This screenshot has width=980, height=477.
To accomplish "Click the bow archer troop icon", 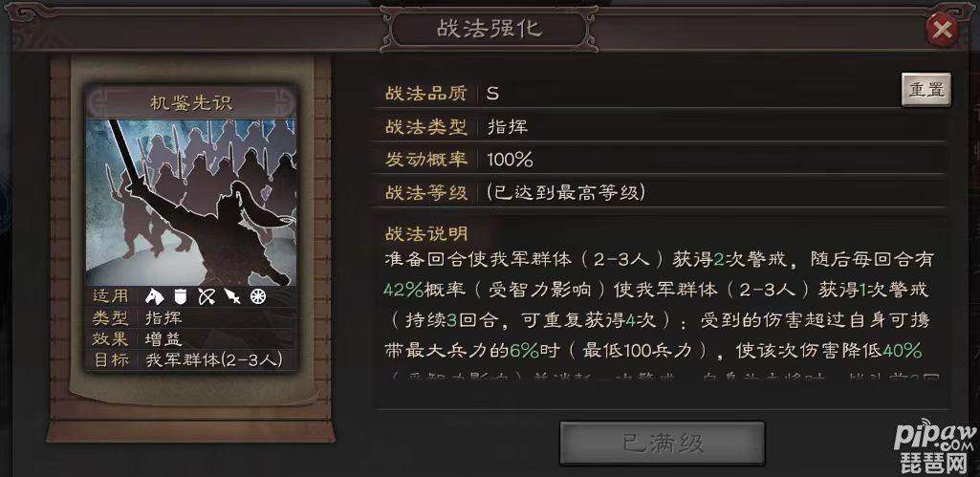I will (x=207, y=297).
